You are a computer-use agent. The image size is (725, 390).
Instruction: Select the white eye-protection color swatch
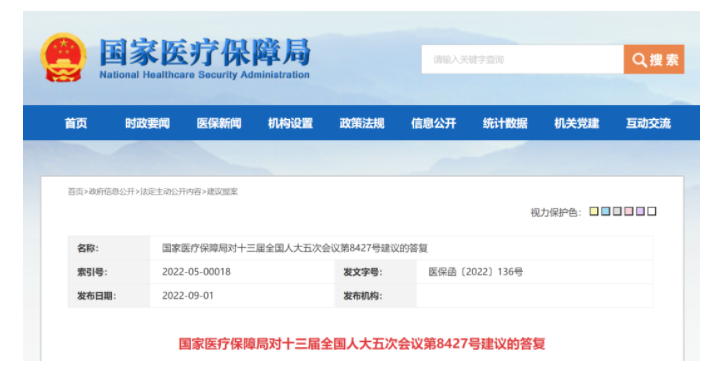pyautogui.click(x=651, y=211)
